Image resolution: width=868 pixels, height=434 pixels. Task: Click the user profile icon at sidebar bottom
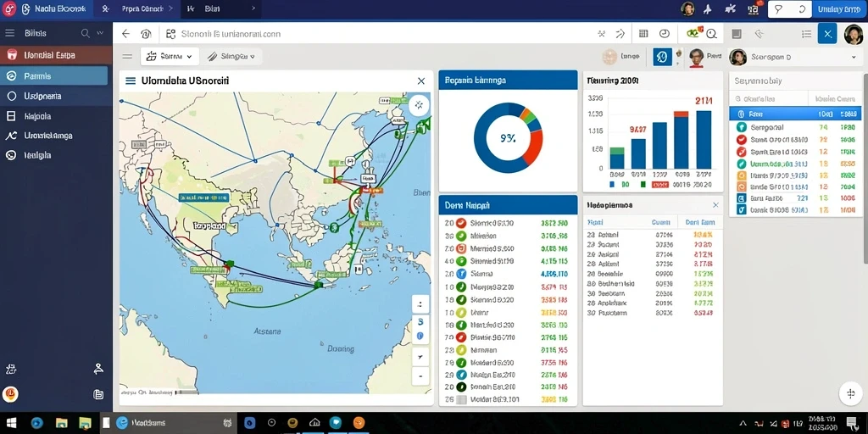[x=98, y=368]
